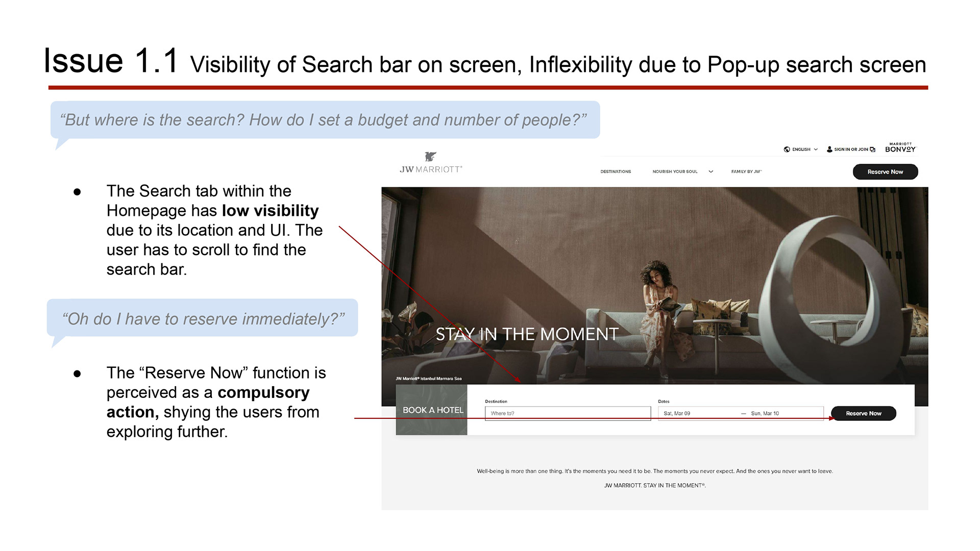Click the 'Well-being is more than one thing' paragraph

[x=655, y=471]
